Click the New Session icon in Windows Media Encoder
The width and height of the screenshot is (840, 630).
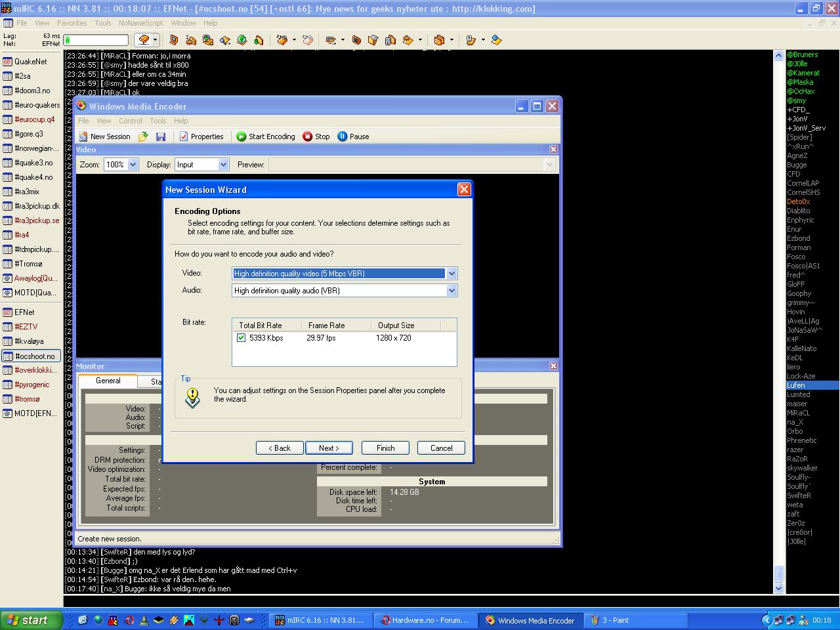click(x=83, y=136)
